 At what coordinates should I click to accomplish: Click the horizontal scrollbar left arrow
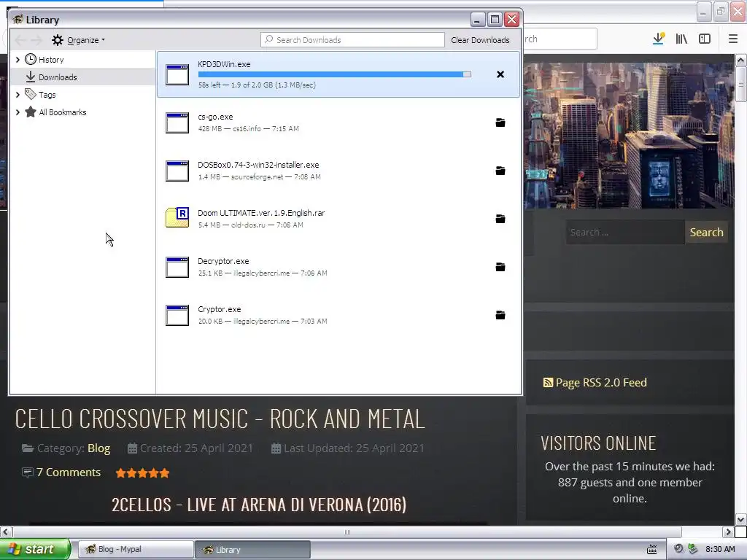point(6,532)
